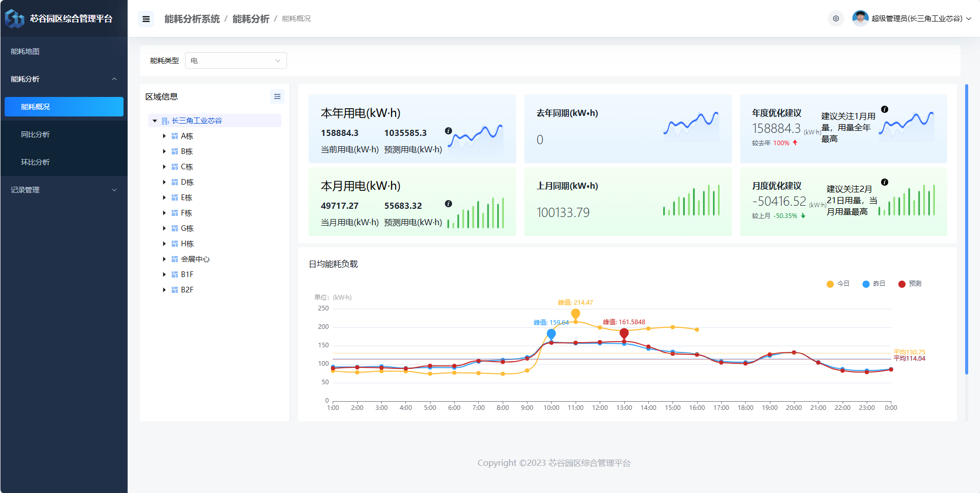Click 能耗地图 sidebar link
The width and height of the screenshot is (980, 493).
coord(25,51)
